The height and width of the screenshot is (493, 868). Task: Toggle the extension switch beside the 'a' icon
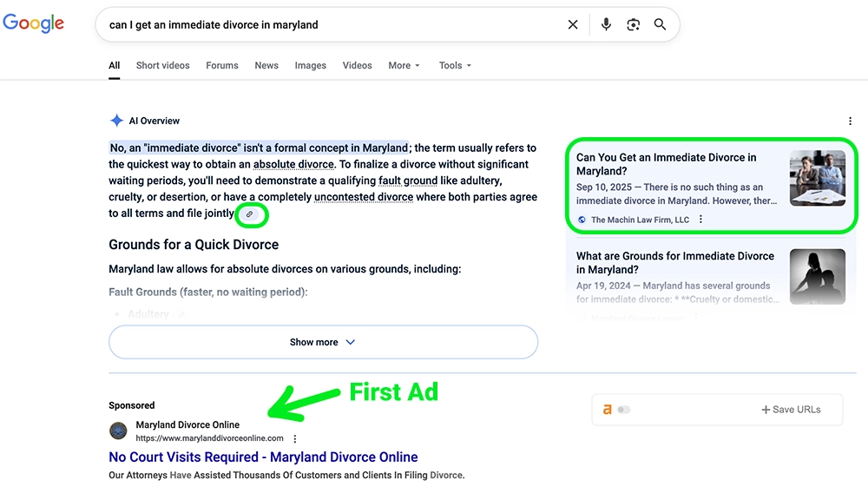(x=624, y=410)
